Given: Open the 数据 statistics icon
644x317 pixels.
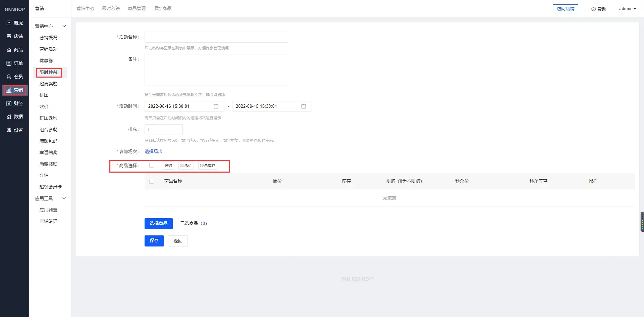Looking at the screenshot, I should point(9,117).
